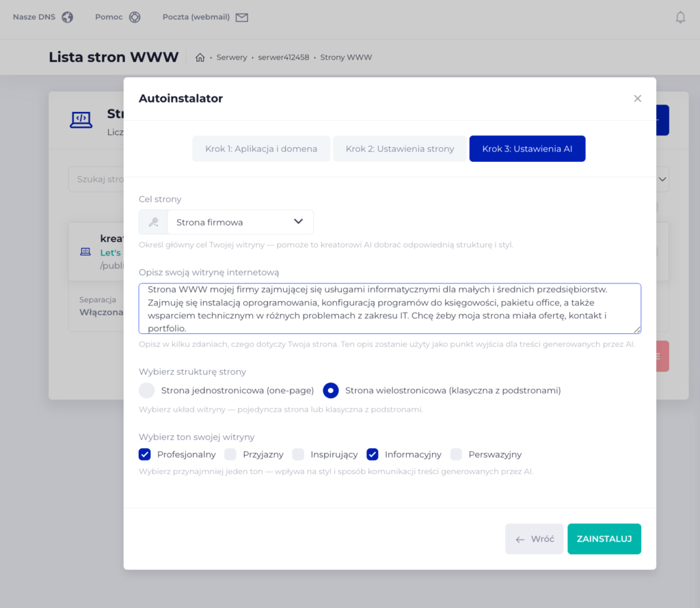Click the Nasze DNS globe icon
Screen dimensions: 700x608
tap(67, 17)
